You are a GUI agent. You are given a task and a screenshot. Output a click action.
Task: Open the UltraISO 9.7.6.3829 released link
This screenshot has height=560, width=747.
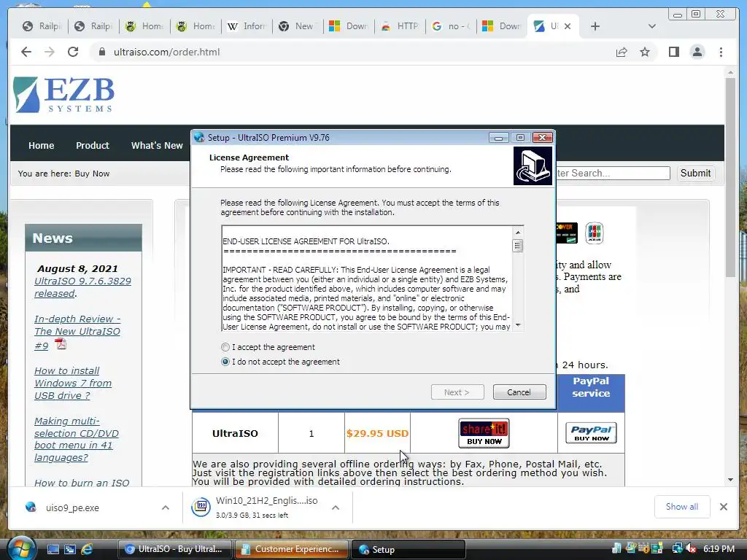[82, 287]
